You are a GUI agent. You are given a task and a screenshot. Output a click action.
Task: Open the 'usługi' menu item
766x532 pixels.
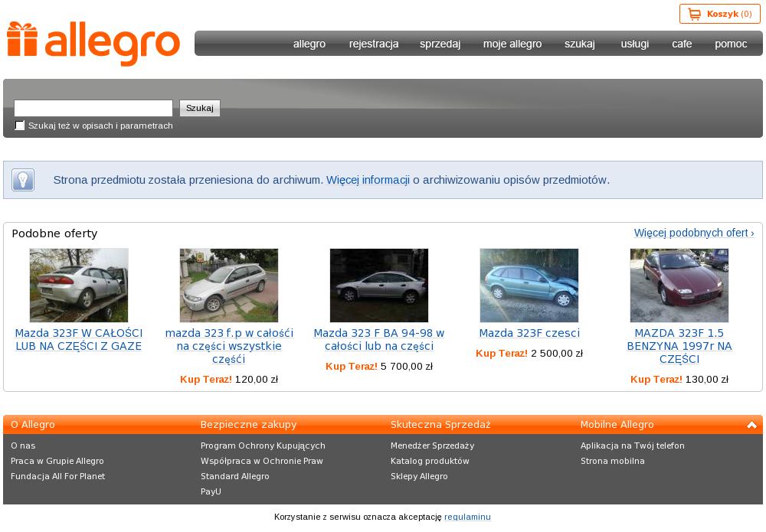634,44
